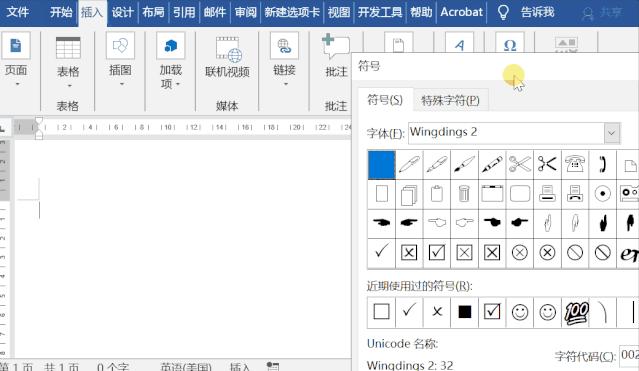Viewport: 639px width, 371px height.
Task: Open the 引用 tab
Action: tap(184, 12)
